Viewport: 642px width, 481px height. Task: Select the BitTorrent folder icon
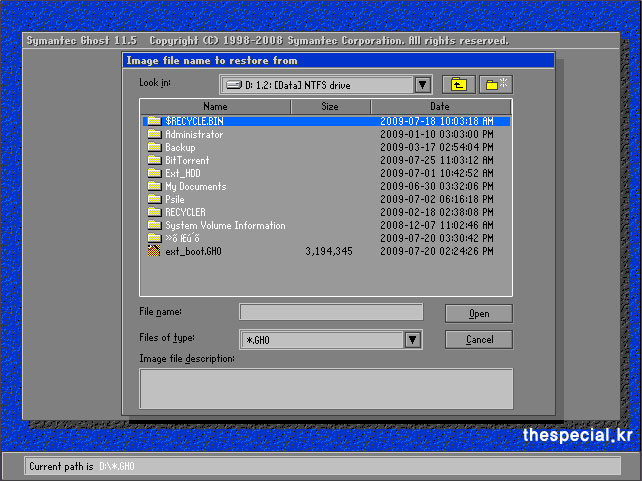(154, 160)
